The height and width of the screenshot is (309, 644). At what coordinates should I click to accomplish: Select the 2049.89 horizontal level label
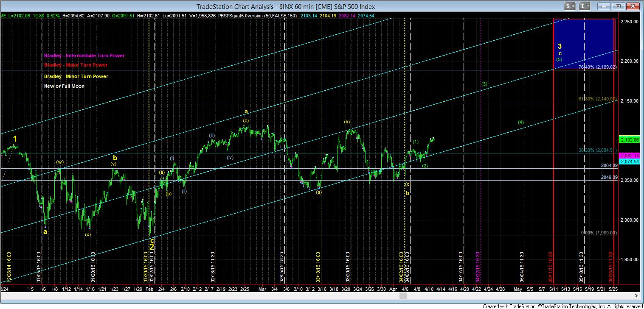609,177
